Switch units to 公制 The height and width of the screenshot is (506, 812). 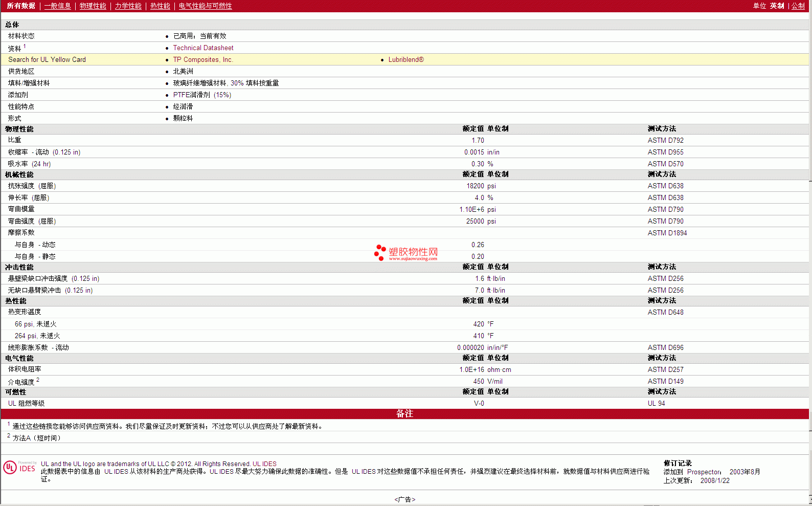(798, 6)
